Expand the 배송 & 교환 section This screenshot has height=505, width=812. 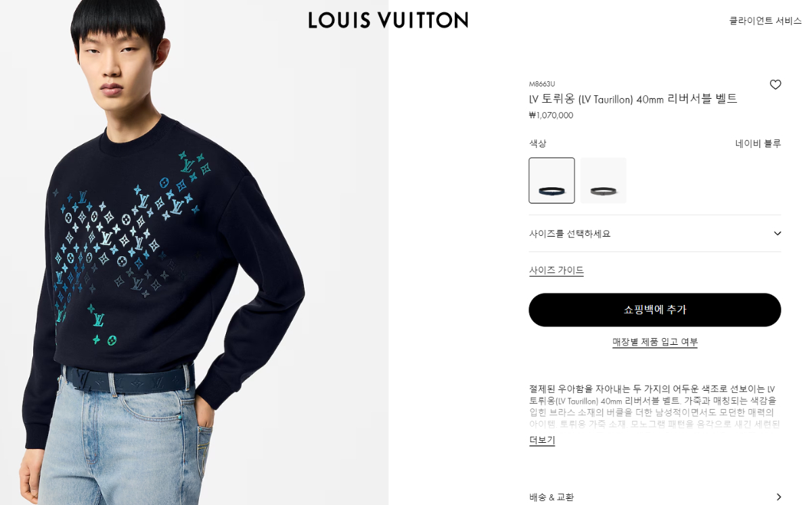[655, 497]
